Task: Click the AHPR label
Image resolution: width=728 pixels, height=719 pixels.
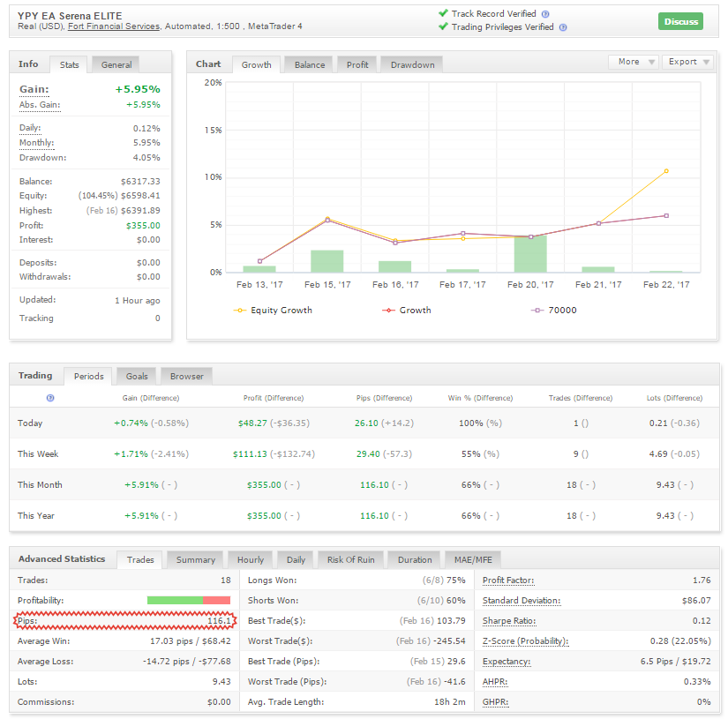Action: (x=495, y=682)
